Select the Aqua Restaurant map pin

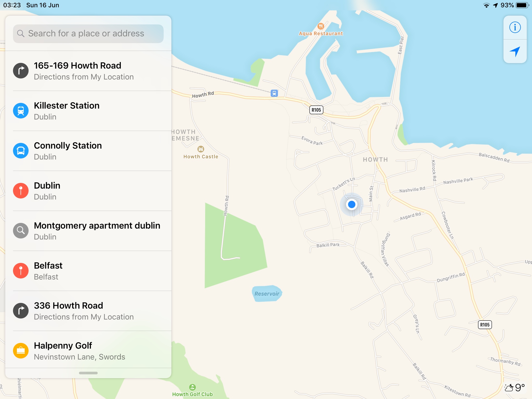click(321, 26)
